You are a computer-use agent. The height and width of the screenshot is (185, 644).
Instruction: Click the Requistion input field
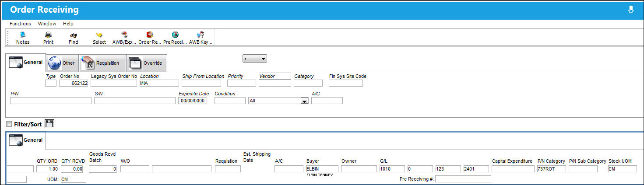pyautogui.click(x=228, y=169)
